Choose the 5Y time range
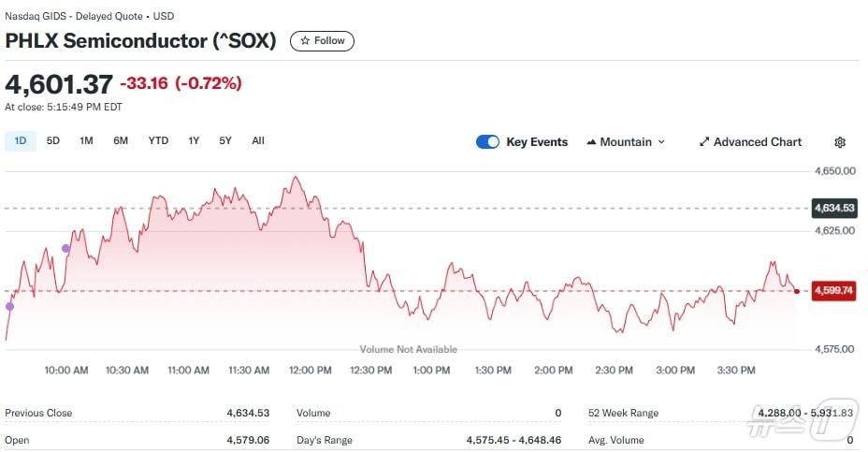The width and height of the screenshot is (868, 452). 225,141
